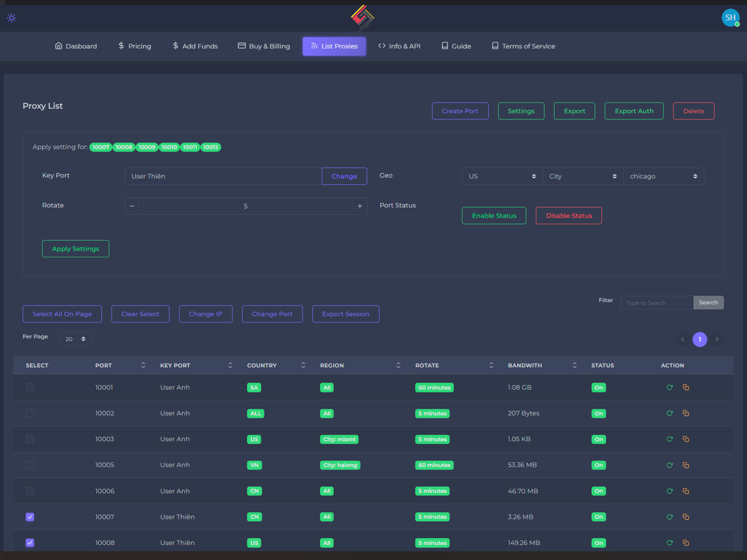Click the Apply Settings button
The image size is (747, 560).
(x=75, y=249)
